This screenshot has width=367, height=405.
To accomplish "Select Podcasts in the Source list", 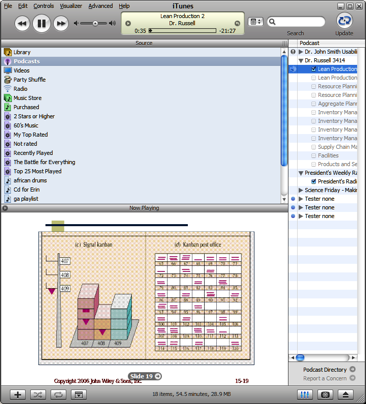I will coord(141,61).
